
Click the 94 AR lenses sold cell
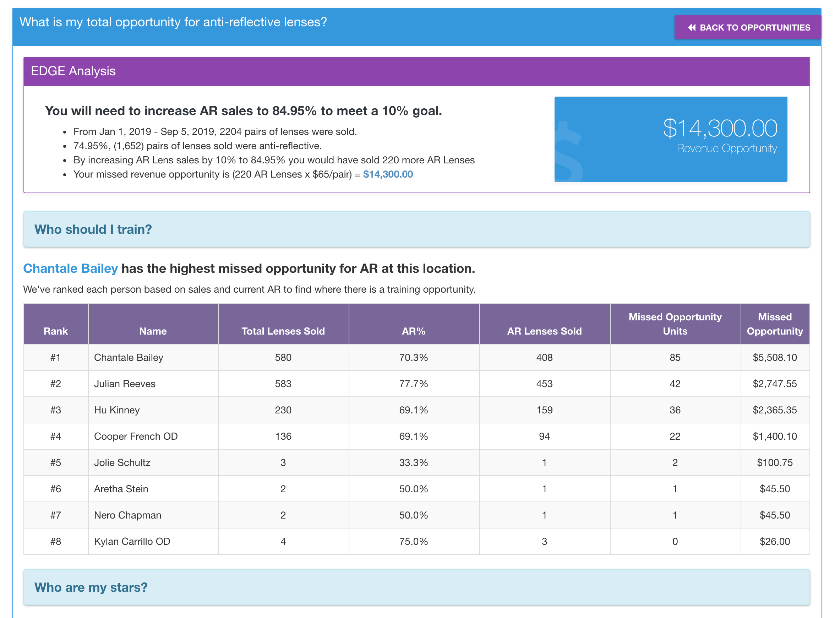point(544,436)
